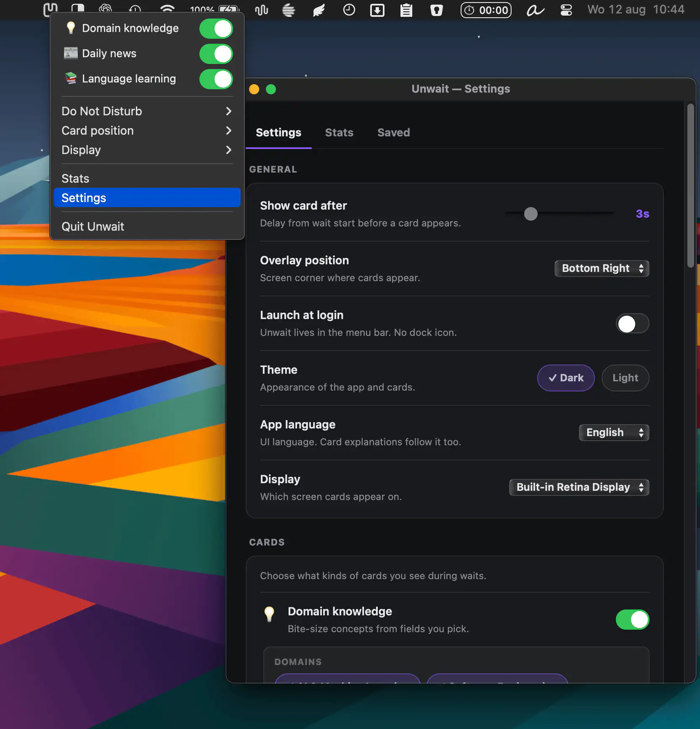This screenshot has height=729, width=700.
Task: Switch to the Settings tab
Action: tap(278, 133)
